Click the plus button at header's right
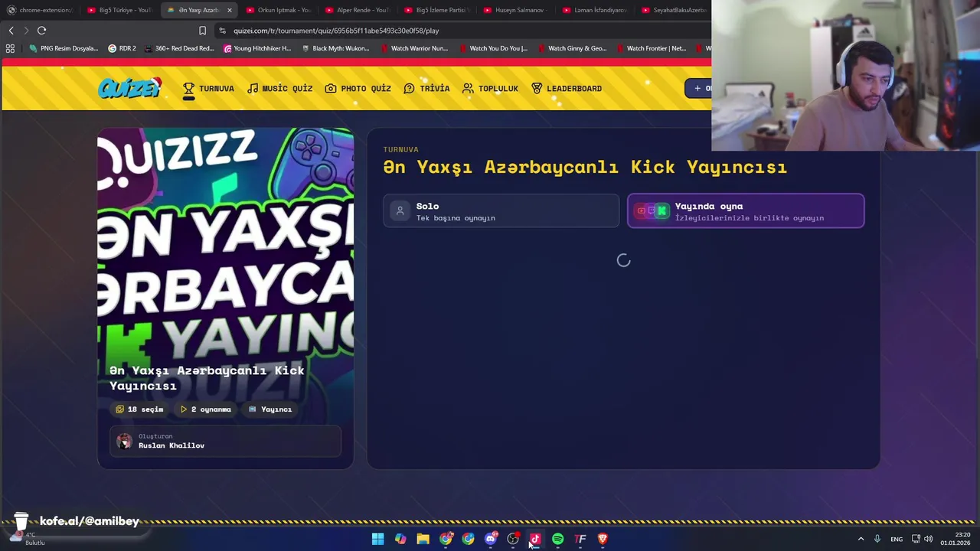 697,88
